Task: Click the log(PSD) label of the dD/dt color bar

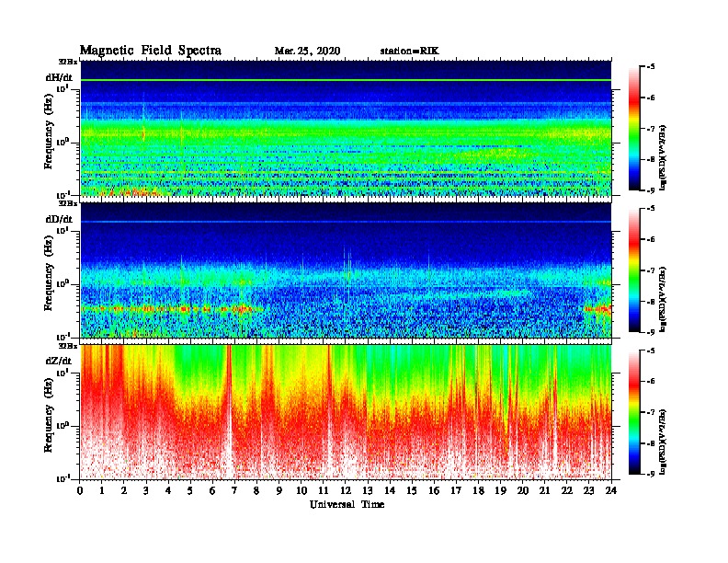Action: 663,299
